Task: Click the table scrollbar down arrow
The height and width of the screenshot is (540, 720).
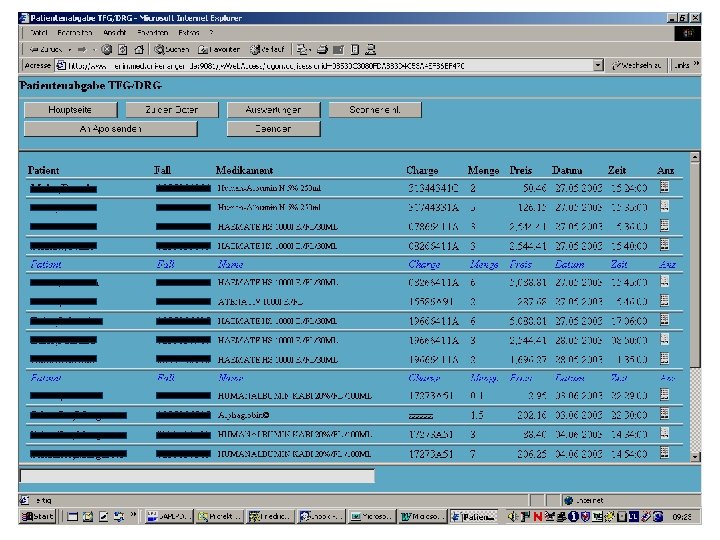Action: (695, 456)
